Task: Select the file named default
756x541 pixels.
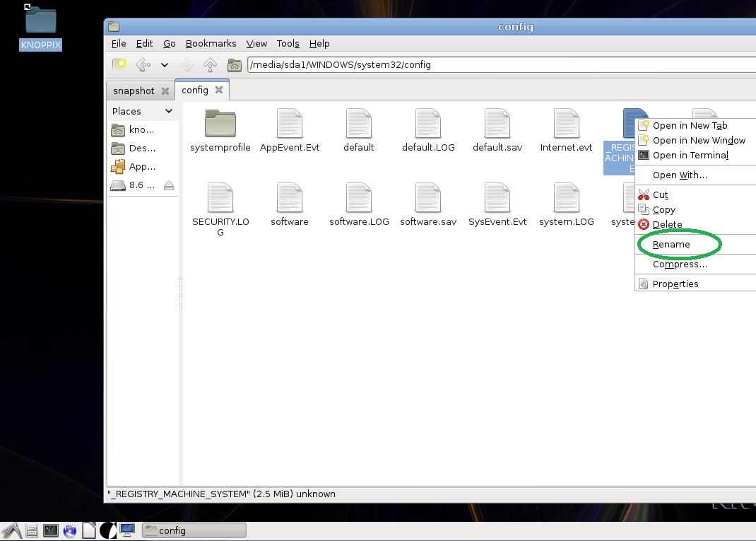Action: (359, 131)
